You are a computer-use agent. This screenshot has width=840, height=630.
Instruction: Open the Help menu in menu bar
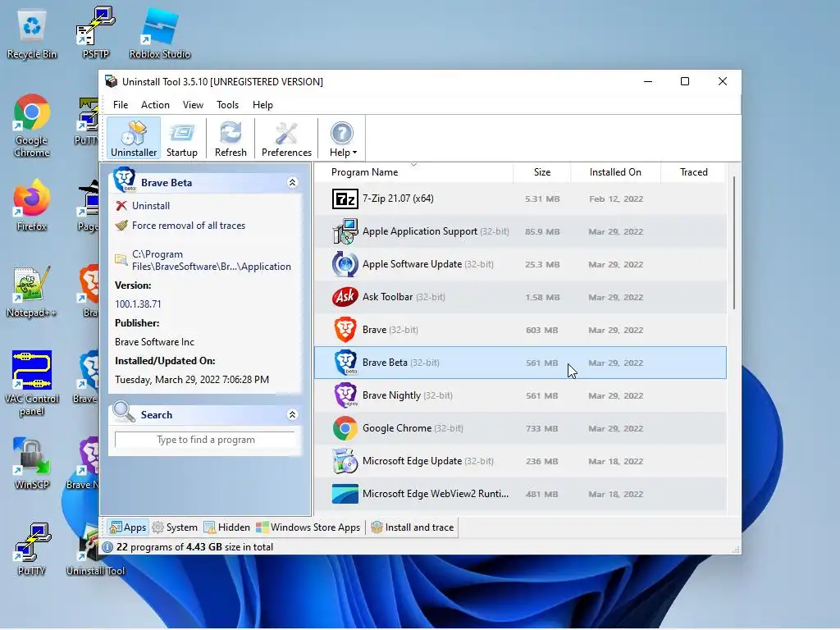262,105
